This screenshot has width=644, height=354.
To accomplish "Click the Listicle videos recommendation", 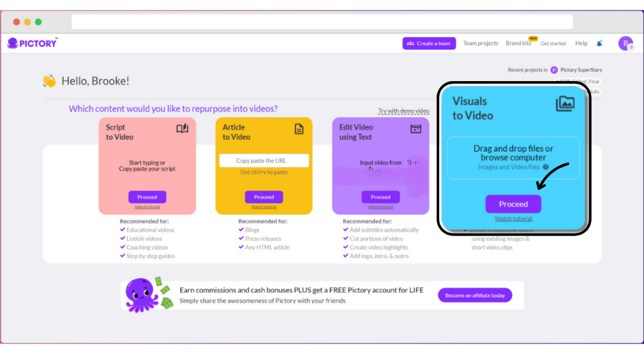I will (x=144, y=239).
